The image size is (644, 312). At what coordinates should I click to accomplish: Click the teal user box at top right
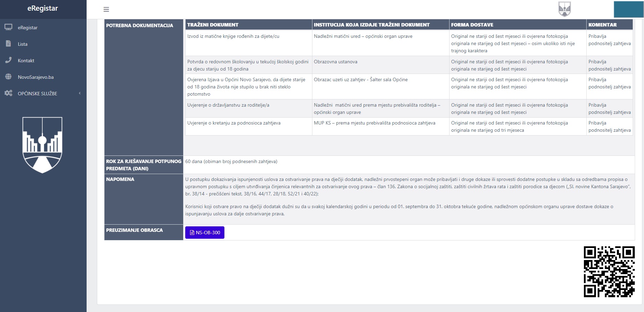click(628, 9)
